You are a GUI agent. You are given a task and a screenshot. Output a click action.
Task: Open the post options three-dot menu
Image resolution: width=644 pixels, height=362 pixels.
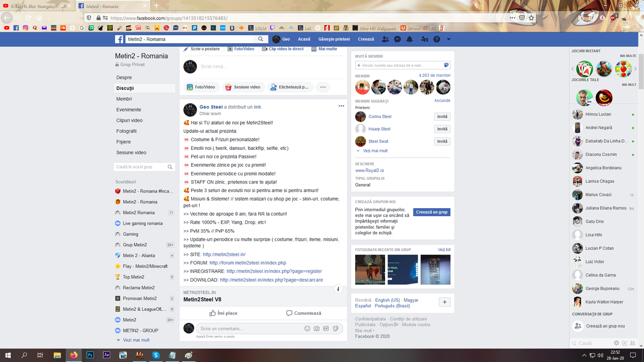click(x=341, y=106)
